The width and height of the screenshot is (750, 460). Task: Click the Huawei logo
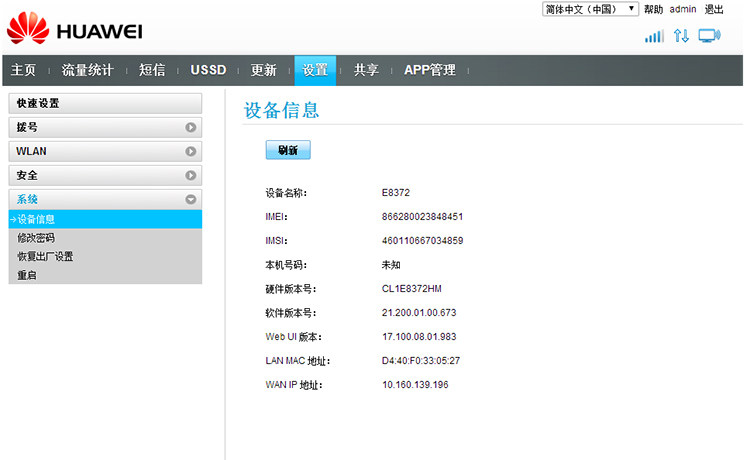(x=75, y=29)
